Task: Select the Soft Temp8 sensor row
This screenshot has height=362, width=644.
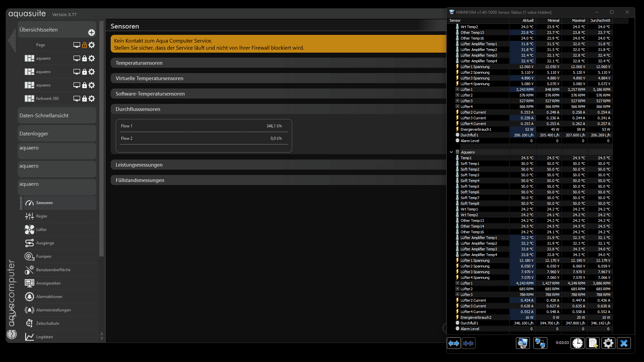Action: tap(533, 203)
